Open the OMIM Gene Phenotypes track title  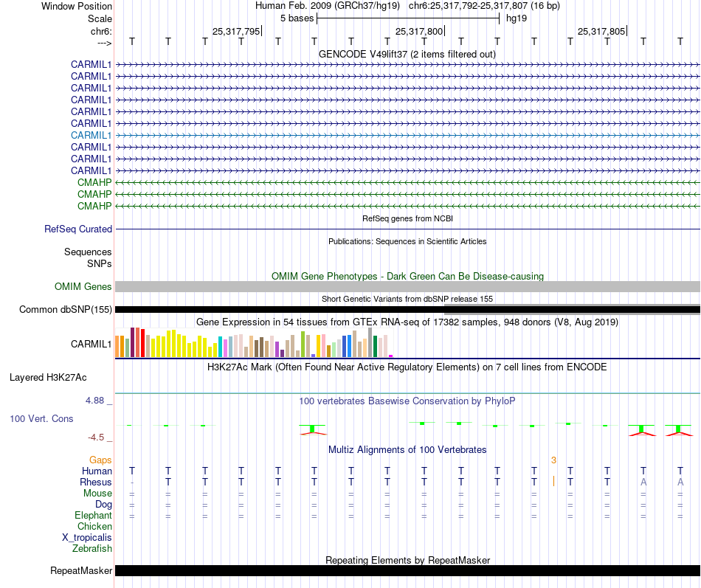pos(407,277)
